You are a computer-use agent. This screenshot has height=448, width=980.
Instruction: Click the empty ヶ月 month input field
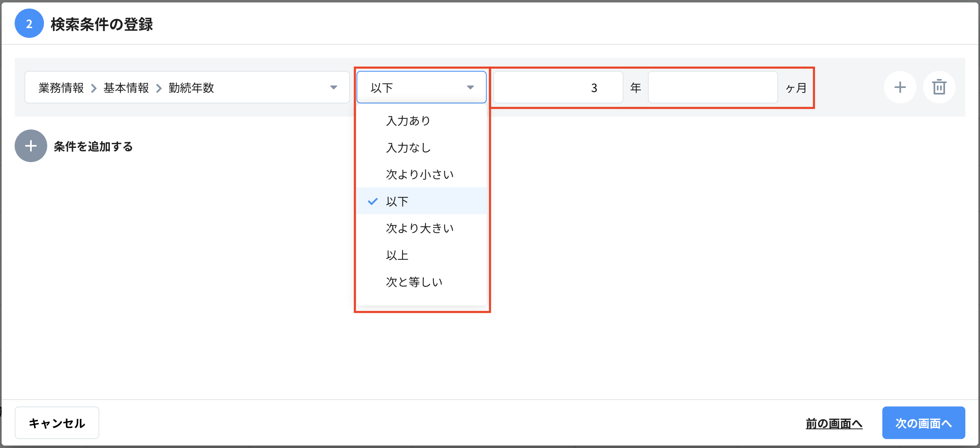[x=713, y=87]
